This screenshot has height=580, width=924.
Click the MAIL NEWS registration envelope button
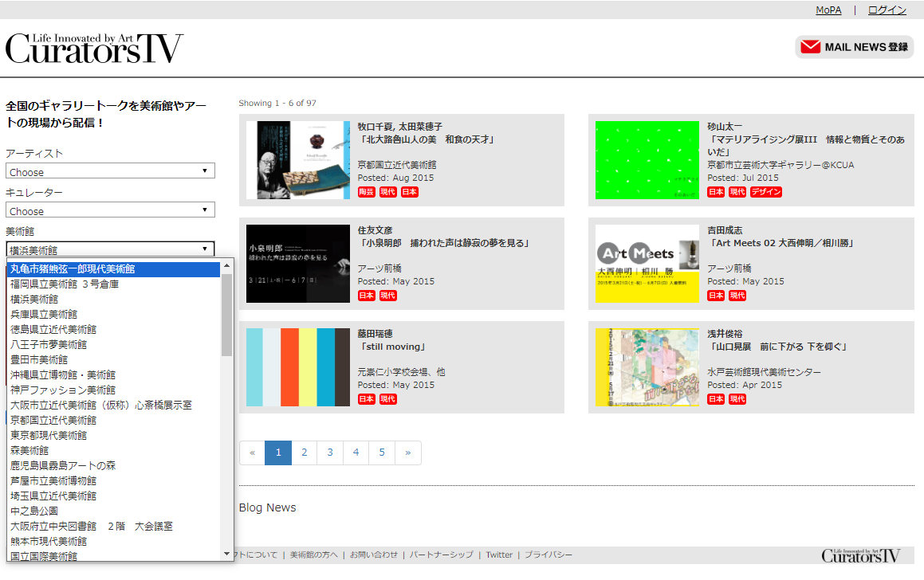(x=854, y=47)
